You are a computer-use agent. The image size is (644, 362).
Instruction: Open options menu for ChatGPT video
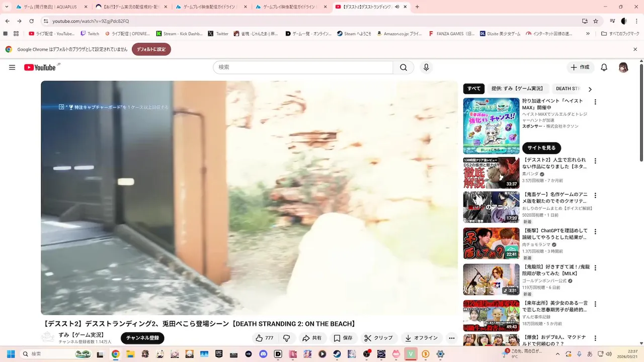595,232
